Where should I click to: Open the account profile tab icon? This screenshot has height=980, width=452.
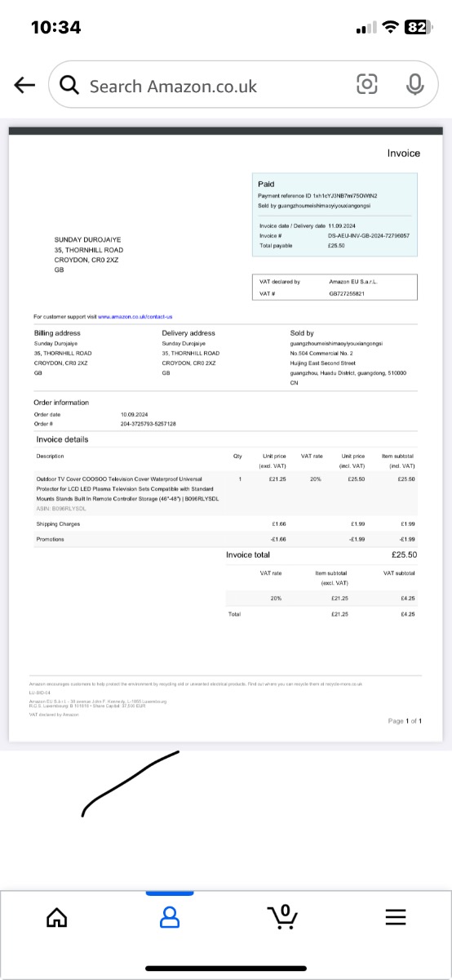[x=169, y=918]
